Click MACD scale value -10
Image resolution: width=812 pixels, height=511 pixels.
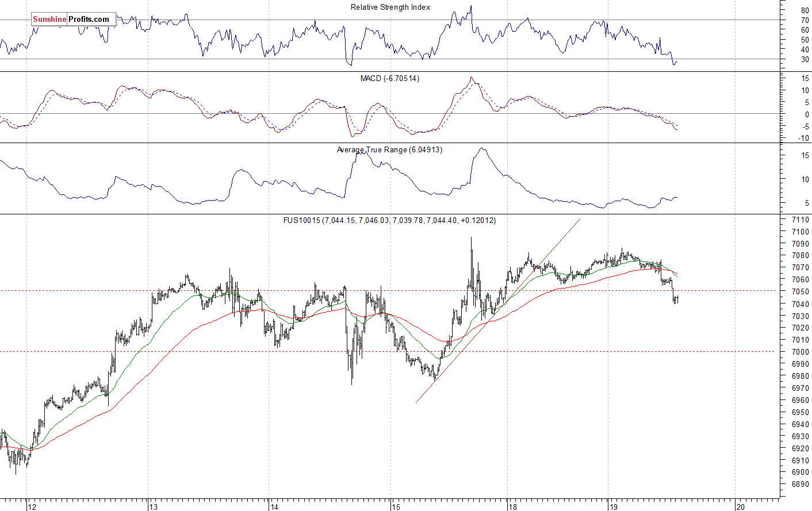[x=803, y=138]
